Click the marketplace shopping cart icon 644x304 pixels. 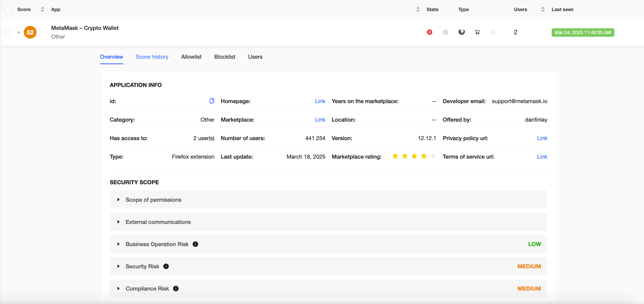pos(477,32)
